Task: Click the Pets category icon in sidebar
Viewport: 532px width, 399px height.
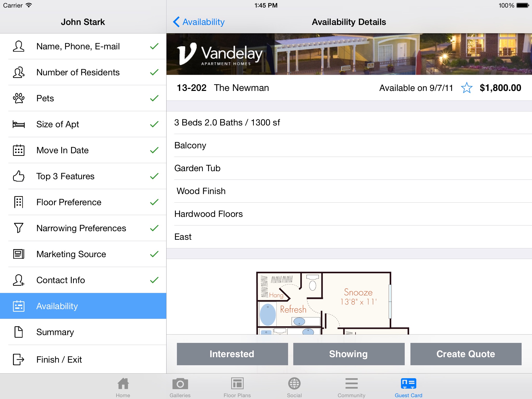Action: [19, 98]
